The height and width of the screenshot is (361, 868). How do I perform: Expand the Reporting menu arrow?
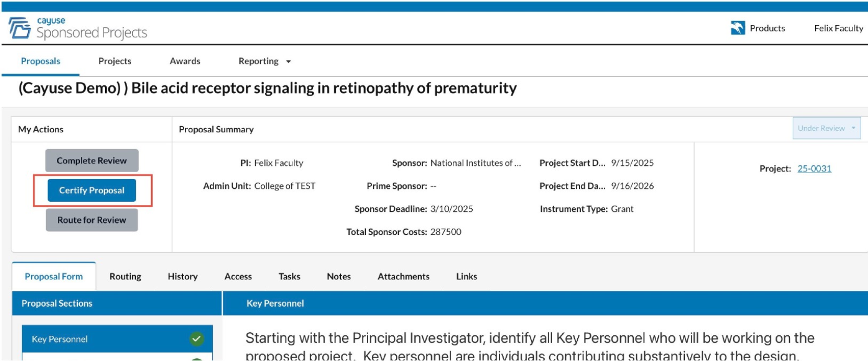288,62
